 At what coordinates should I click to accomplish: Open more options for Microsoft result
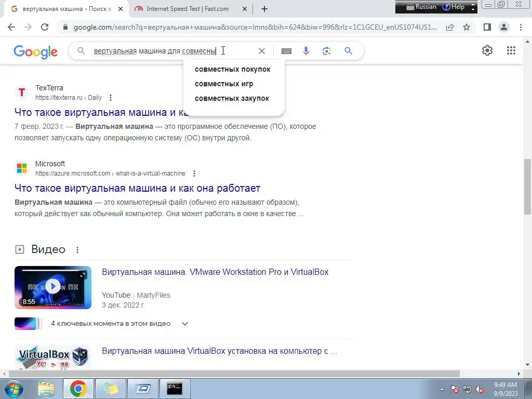[x=194, y=174]
